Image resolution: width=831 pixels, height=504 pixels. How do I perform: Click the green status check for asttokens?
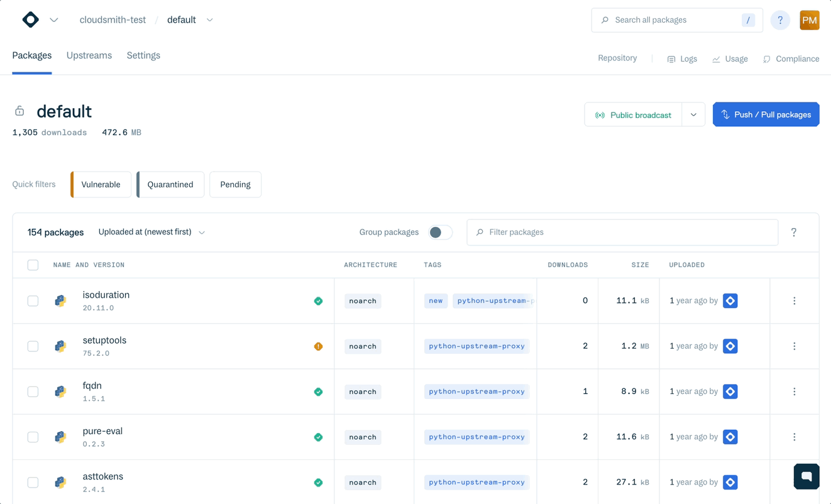[x=318, y=483]
